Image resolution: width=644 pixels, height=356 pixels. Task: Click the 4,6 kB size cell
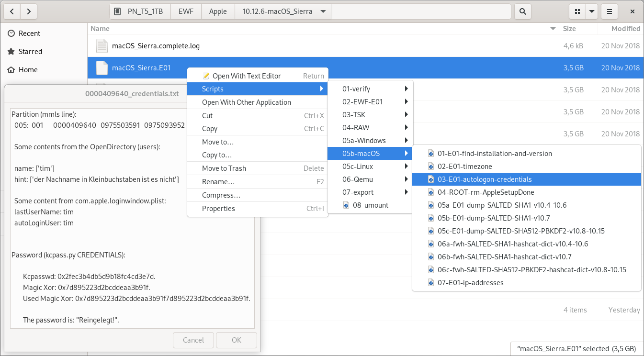(573, 46)
